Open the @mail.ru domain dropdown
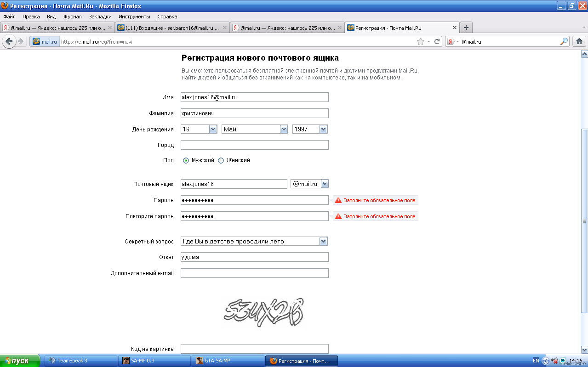Screen dimensions: 588x367 point(310,184)
